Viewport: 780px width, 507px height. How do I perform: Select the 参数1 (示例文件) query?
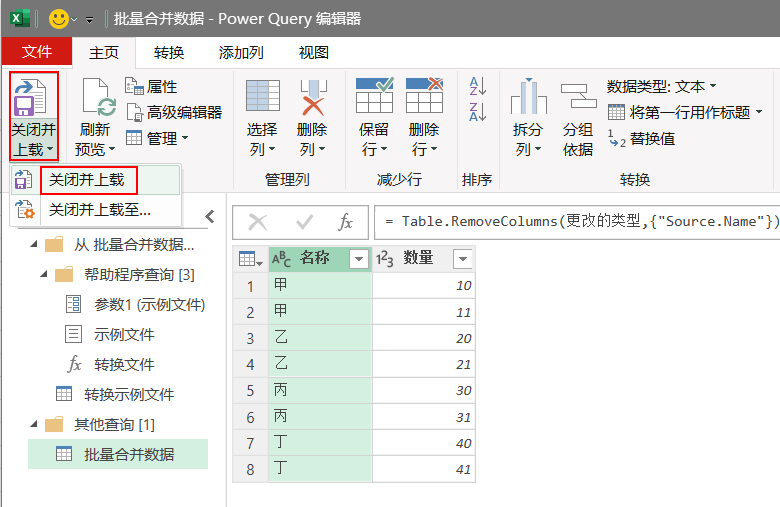(x=136, y=304)
